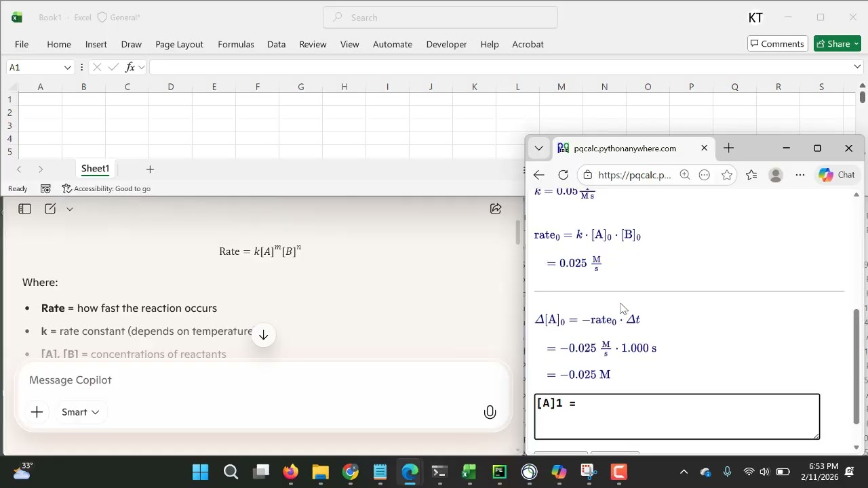Open the Acrobat ribbon tab
The height and width of the screenshot is (488, 868).
coord(528,44)
